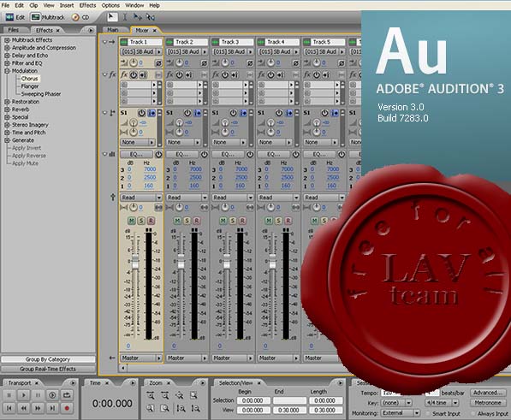
Task: Open the CD view
Action: [80, 17]
